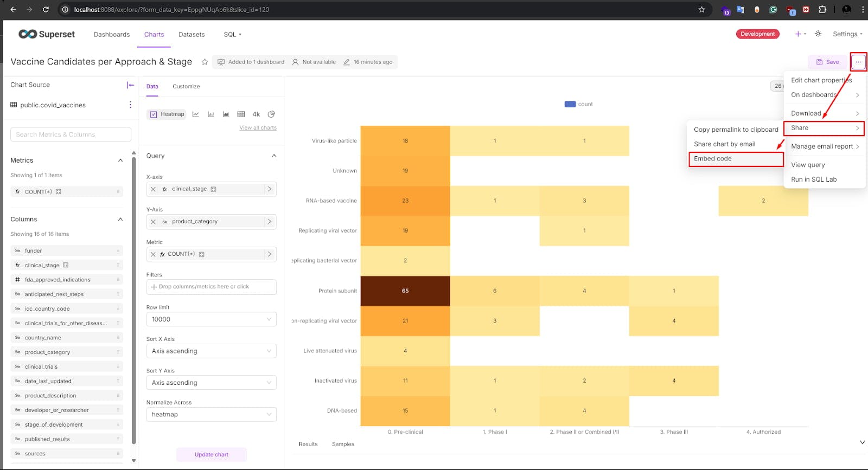This screenshot has height=470, width=868.
Task: Choose Embed code from Share submenu
Action: tap(713, 159)
